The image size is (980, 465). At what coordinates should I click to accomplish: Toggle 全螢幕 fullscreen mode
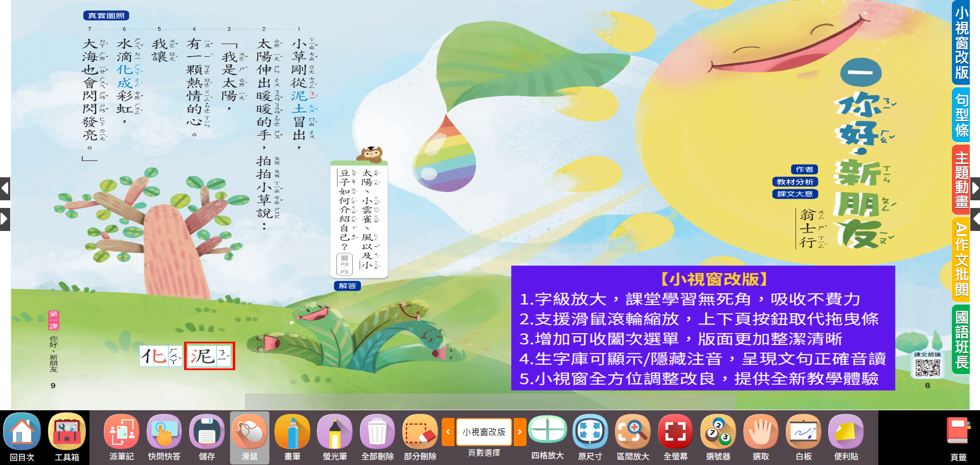click(x=675, y=432)
